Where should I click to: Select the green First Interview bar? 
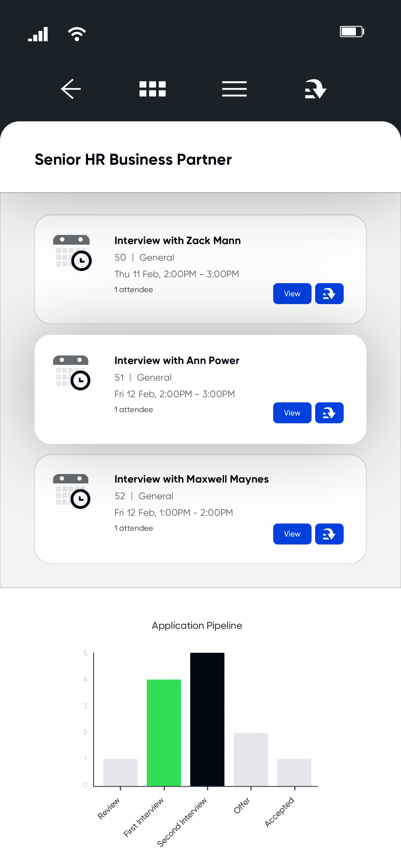coord(164,733)
